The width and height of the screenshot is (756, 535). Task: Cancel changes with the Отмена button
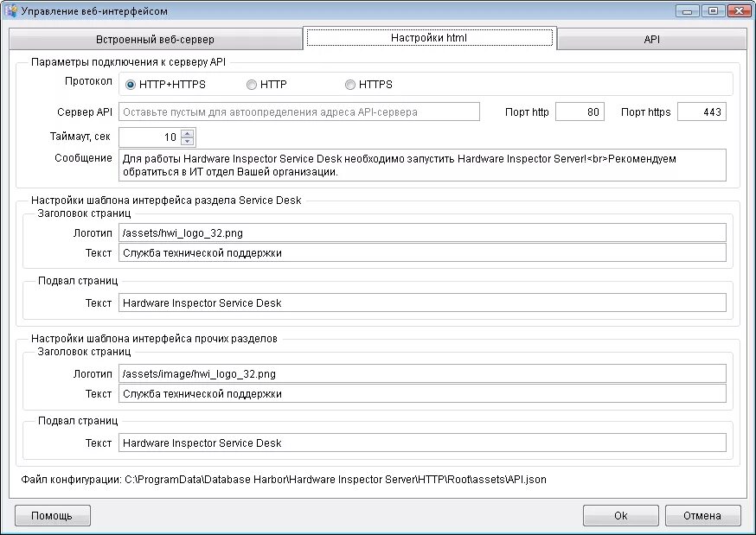pyautogui.click(x=702, y=516)
